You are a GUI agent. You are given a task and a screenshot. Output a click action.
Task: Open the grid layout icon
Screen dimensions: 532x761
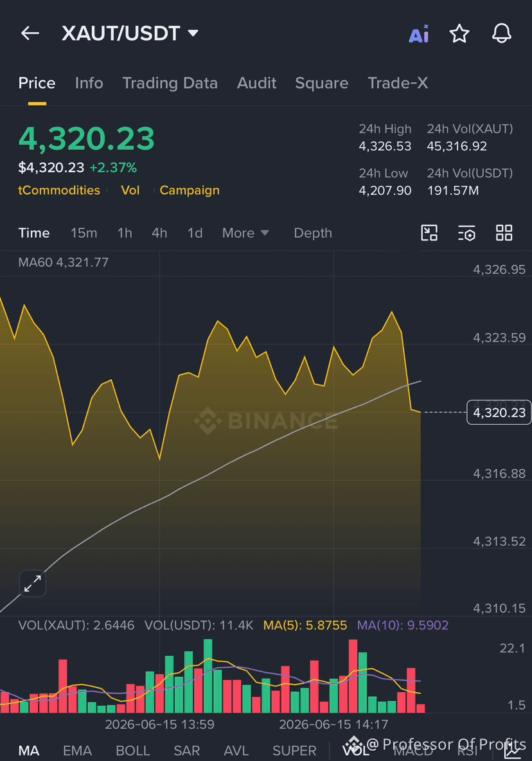504,233
